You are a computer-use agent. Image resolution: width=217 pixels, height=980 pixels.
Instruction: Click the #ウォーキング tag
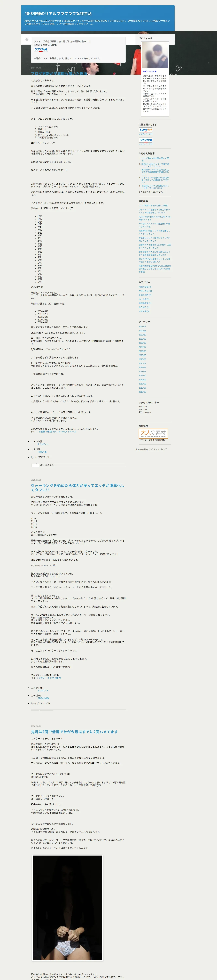tap(46, 678)
